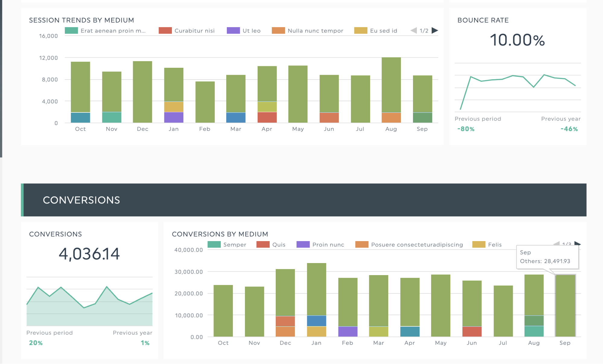Viewport: 603px width, 364px height.
Task: Click the Nulla nunc tempor orange swatch
Action: [278, 31]
